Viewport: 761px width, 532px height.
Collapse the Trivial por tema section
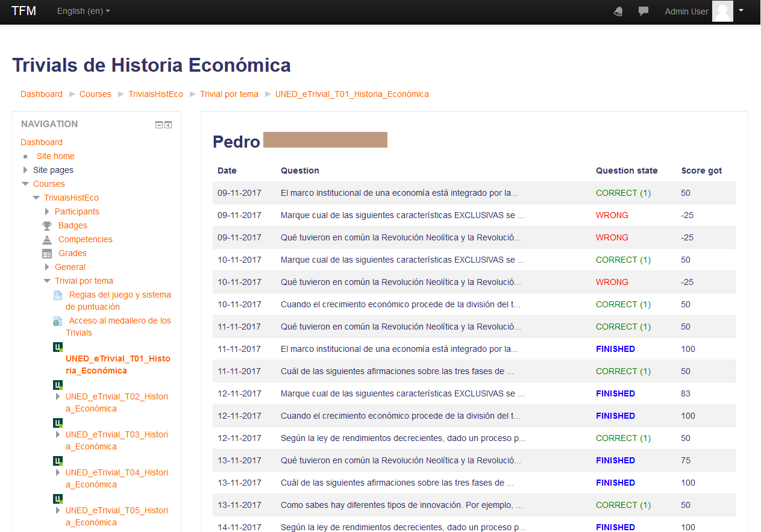click(x=47, y=281)
